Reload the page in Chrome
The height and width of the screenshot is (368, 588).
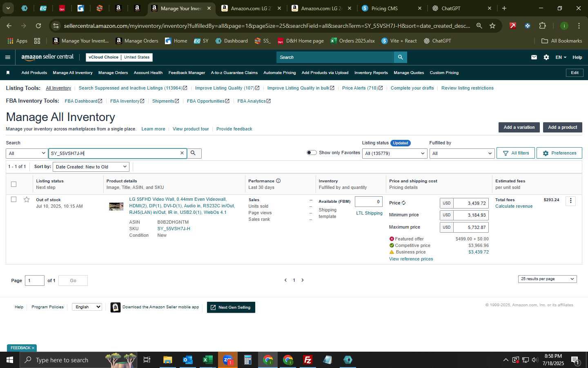pyautogui.click(x=38, y=26)
